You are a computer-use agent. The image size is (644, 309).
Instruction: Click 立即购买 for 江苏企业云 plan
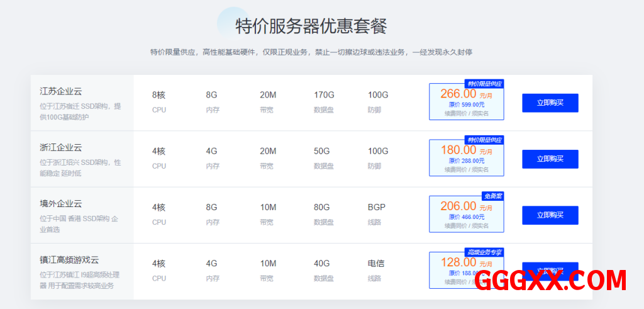(x=550, y=103)
